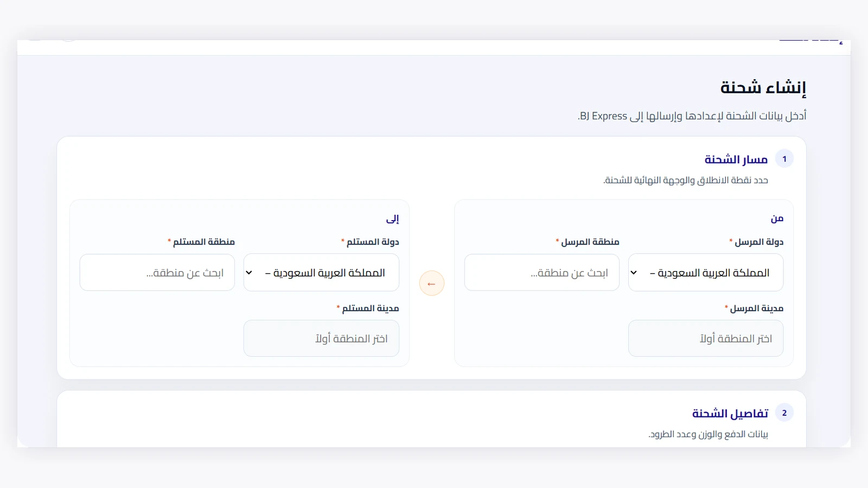Click the BJ Express description text

(x=692, y=116)
